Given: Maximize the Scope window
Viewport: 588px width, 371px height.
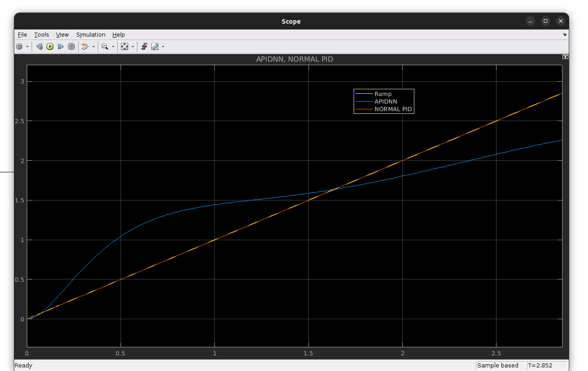Looking at the screenshot, I should pyautogui.click(x=545, y=21).
